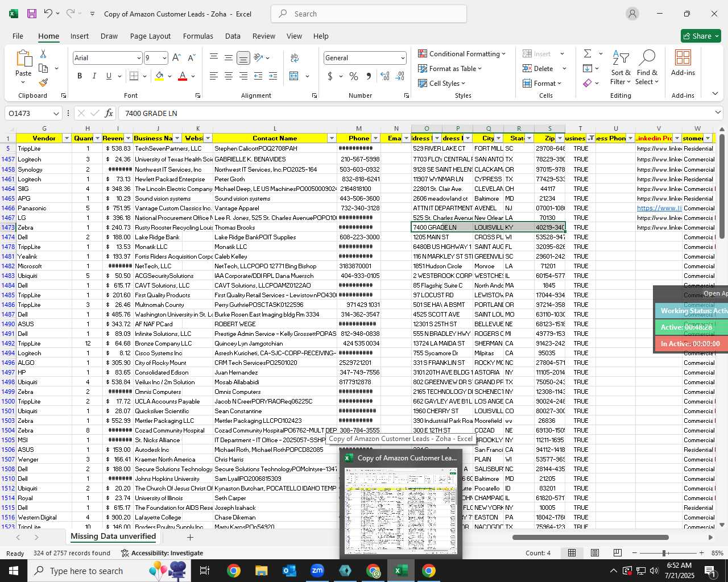Image resolution: width=728 pixels, height=582 pixels.
Task: Open Outlook from Windows taskbar
Action: click(x=289, y=571)
